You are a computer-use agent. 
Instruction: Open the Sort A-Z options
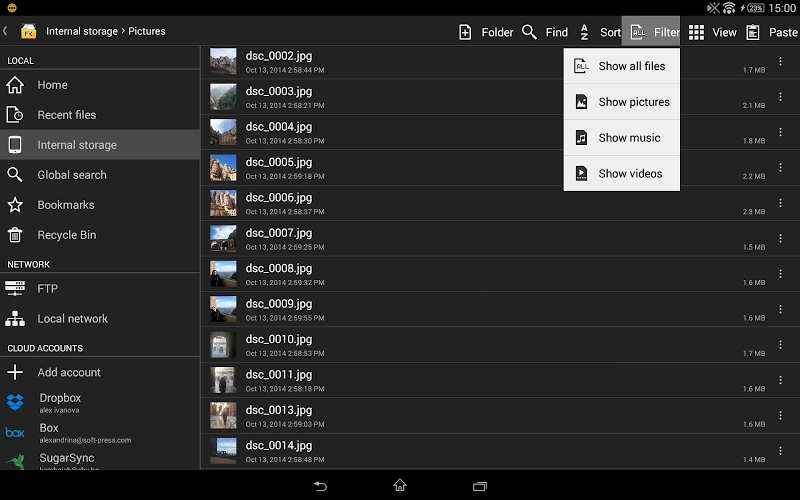click(x=600, y=32)
